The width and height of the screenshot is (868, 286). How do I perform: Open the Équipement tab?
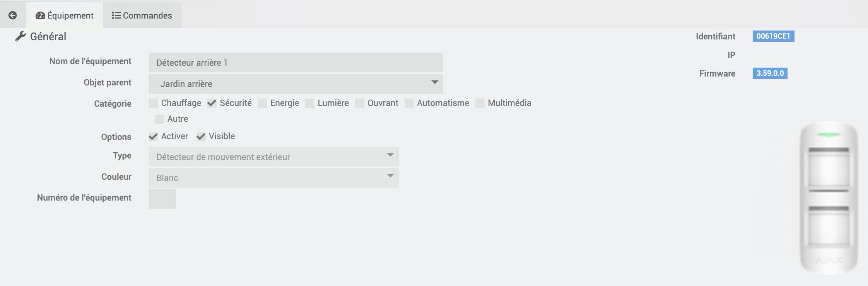65,15
